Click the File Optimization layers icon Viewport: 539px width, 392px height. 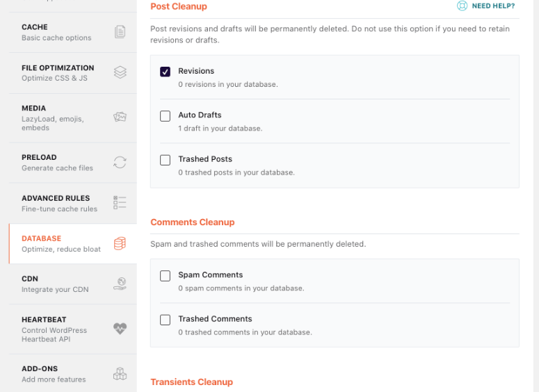click(120, 72)
